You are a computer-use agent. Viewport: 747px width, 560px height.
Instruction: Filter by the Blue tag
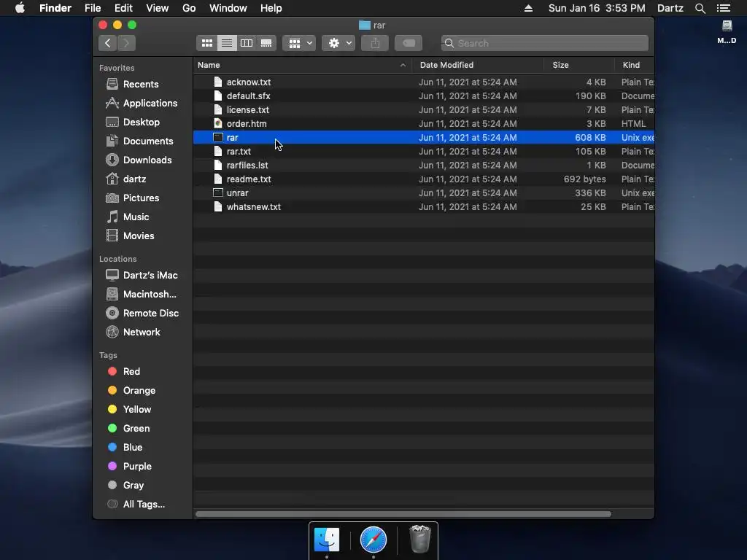point(133,448)
